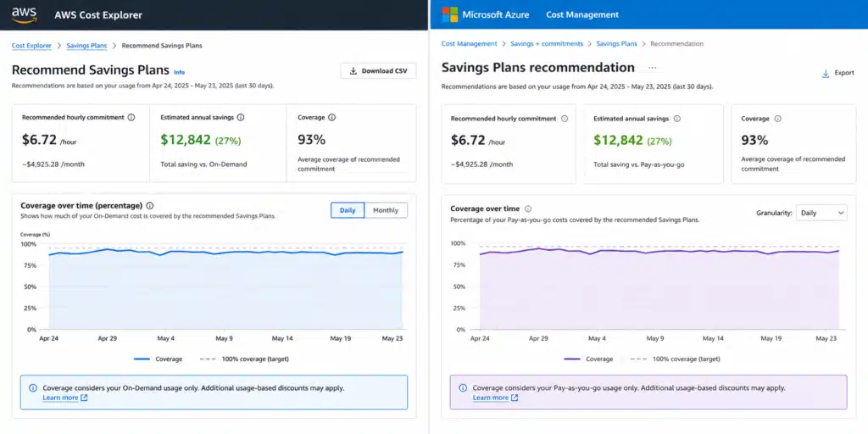Screen dimensions: 868x434
Task: Open the Azure Coverage over time info icon
Action: [528, 209]
